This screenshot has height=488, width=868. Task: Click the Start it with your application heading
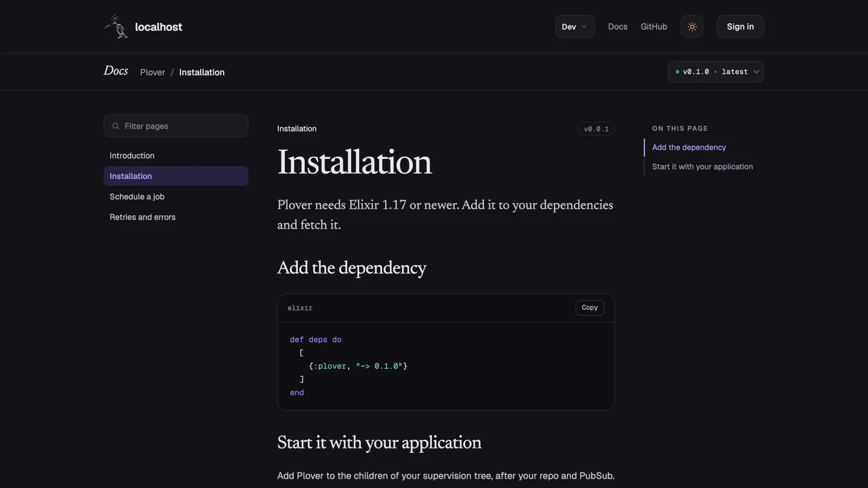click(379, 442)
